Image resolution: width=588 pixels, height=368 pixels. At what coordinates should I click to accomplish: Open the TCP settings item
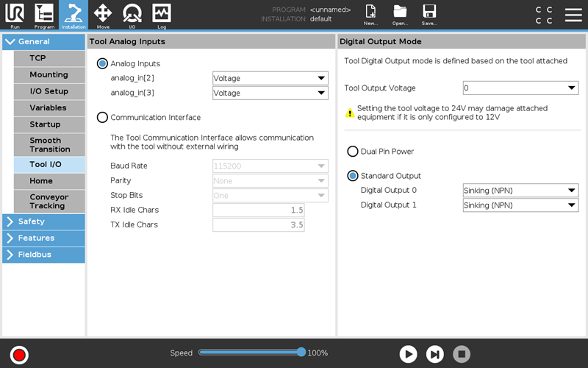click(x=49, y=58)
